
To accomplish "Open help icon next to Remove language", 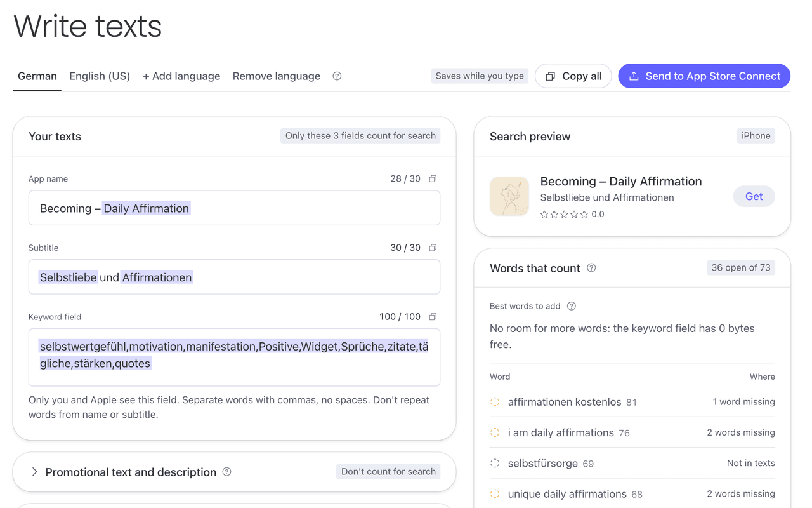I will tap(337, 76).
